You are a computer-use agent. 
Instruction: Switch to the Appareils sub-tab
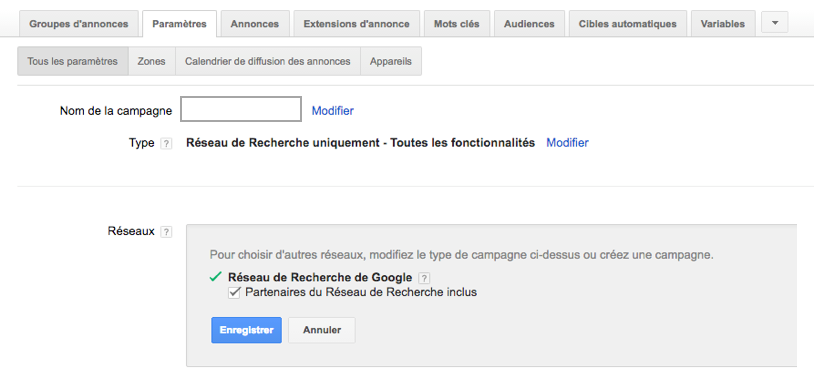391,61
